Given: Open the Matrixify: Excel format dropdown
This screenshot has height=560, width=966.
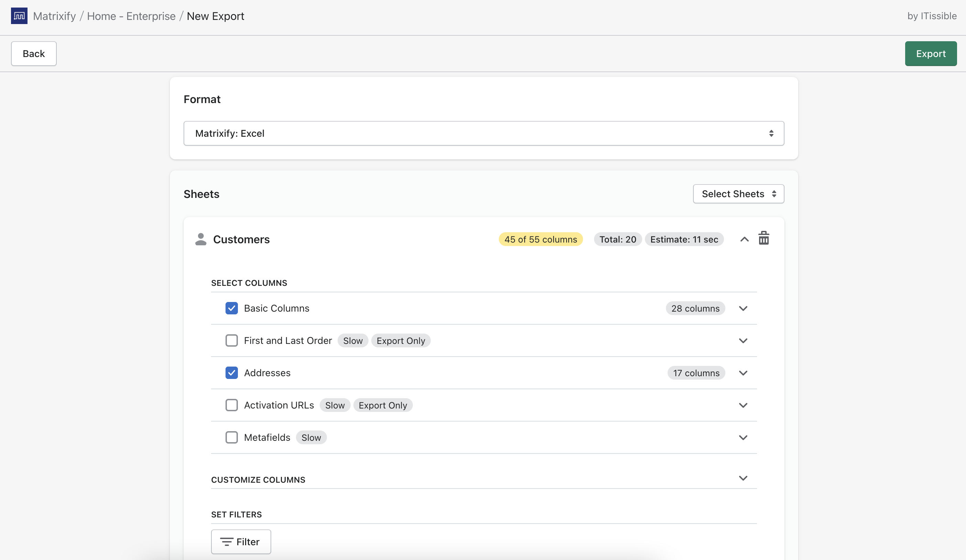Looking at the screenshot, I should pyautogui.click(x=483, y=133).
